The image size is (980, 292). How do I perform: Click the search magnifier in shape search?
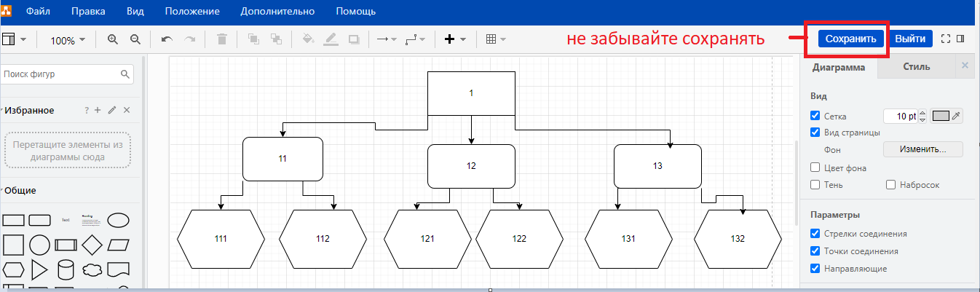point(125,74)
